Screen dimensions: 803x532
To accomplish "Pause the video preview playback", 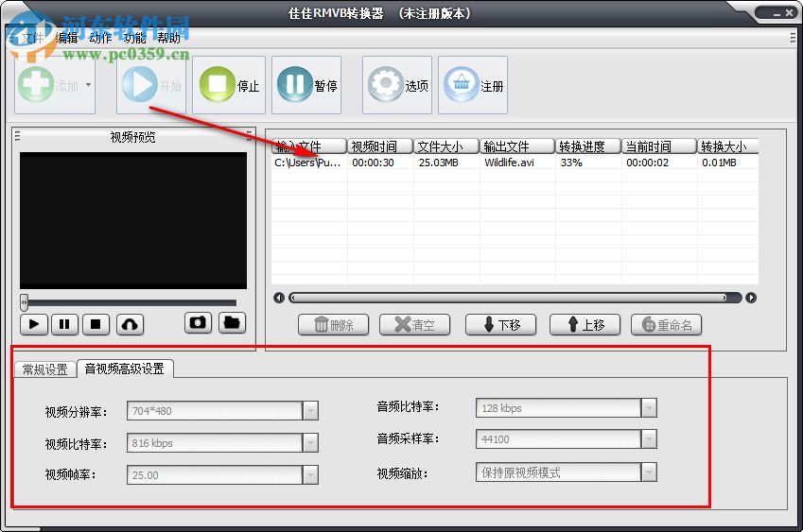I will 64,324.
